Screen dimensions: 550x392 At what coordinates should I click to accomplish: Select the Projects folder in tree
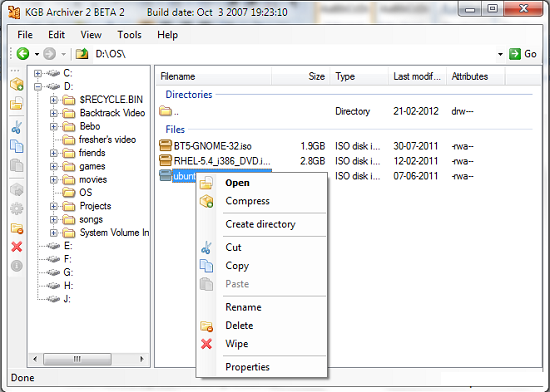(x=95, y=206)
